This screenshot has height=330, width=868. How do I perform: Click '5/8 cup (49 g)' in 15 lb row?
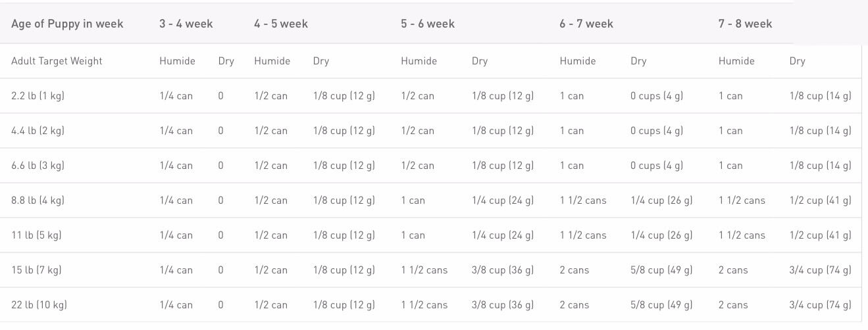pos(661,270)
